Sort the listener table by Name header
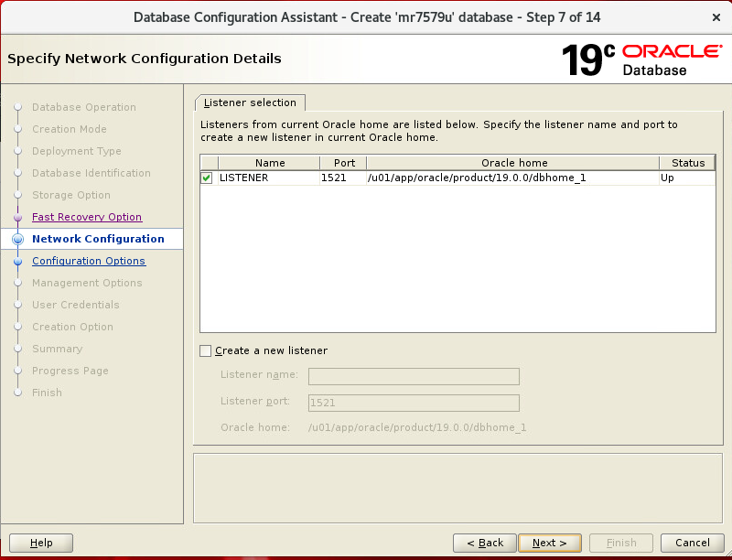Screen dimensions: 732x560 269,163
